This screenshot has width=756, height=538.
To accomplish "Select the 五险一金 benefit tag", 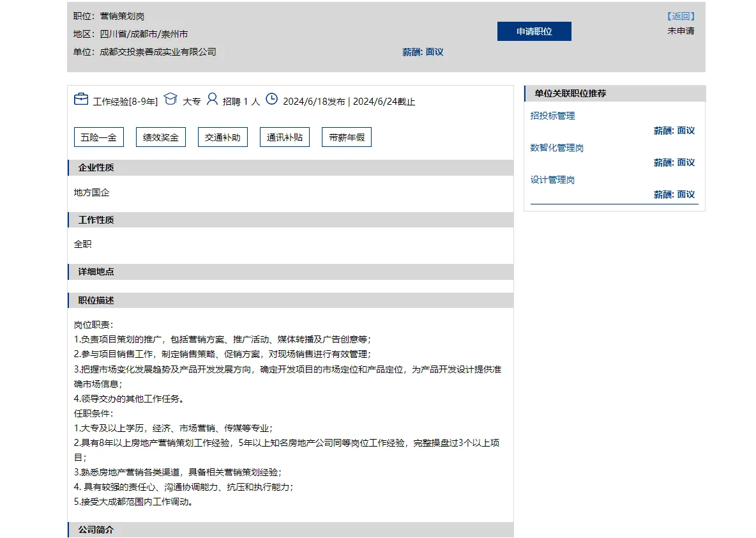I will click(x=98, y=137).
